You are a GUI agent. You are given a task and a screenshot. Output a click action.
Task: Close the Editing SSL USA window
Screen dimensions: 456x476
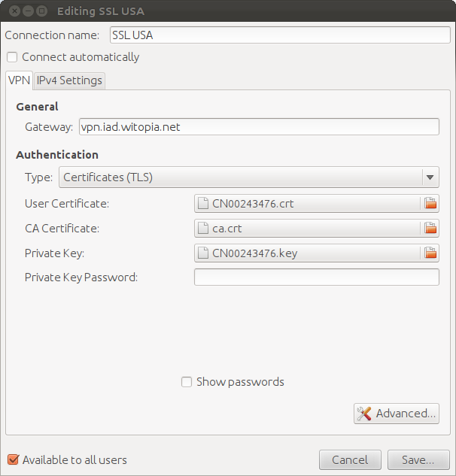click(x=14, y=11)
